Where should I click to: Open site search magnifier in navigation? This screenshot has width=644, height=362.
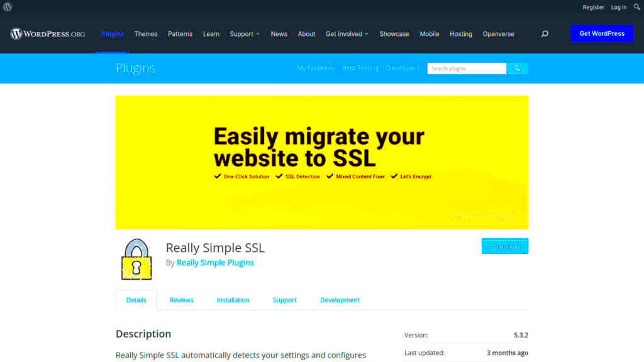click(x=545, y=34)
